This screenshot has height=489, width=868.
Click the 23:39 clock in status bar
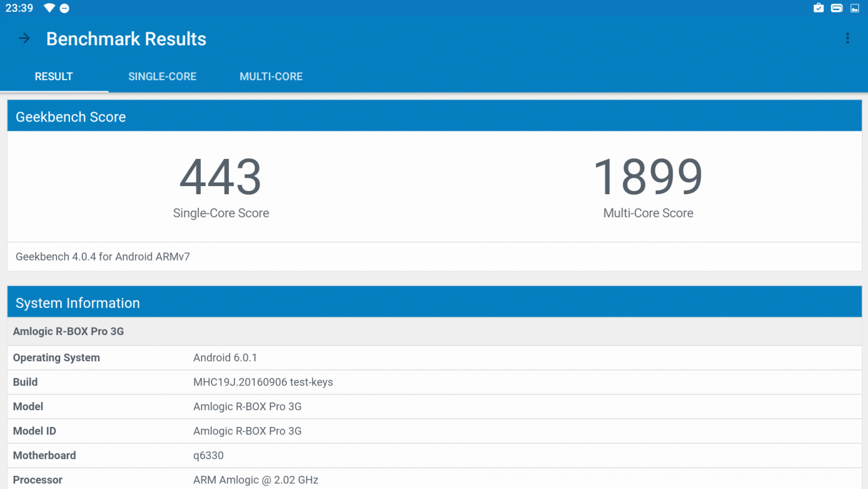(19, 8)
